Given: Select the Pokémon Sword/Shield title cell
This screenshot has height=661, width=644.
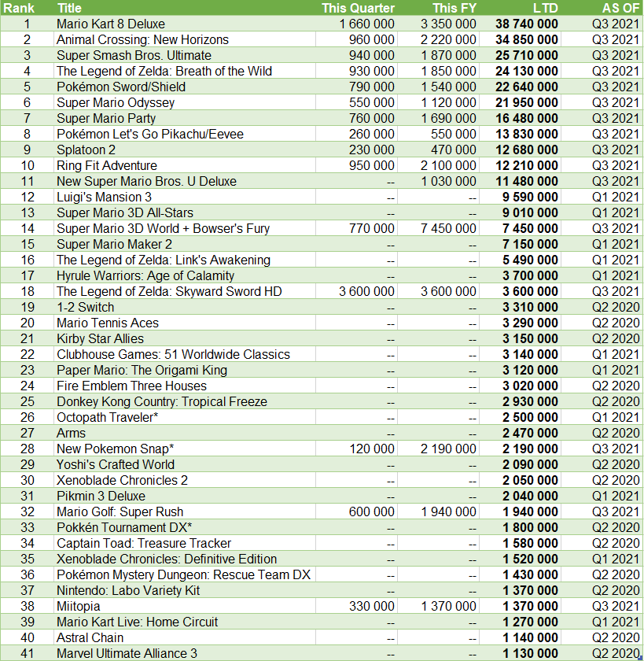Looking at the screenshot, I should click(x=185, y=87).
